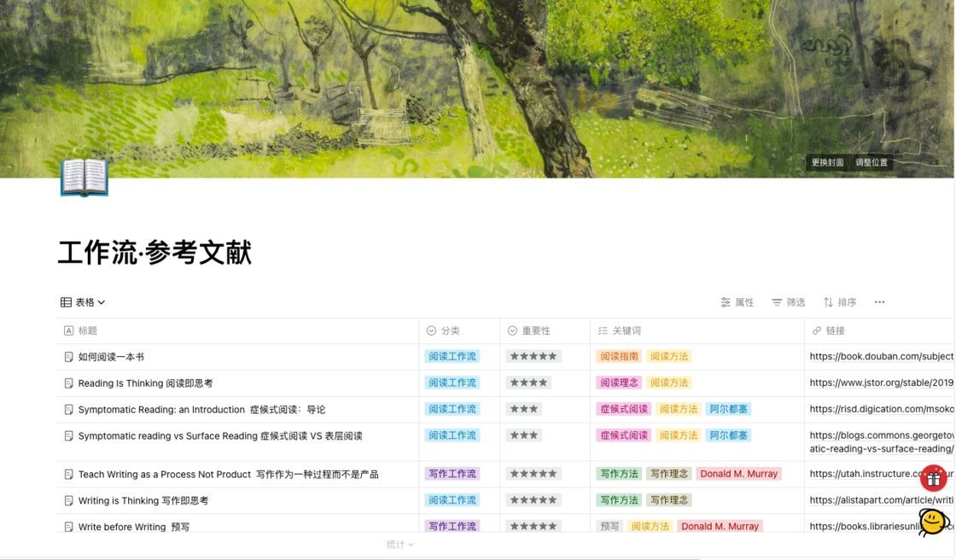Open the 排序 sort option
Image resolution: width=956 pixels, height=560 pixels.
[840, 302]
